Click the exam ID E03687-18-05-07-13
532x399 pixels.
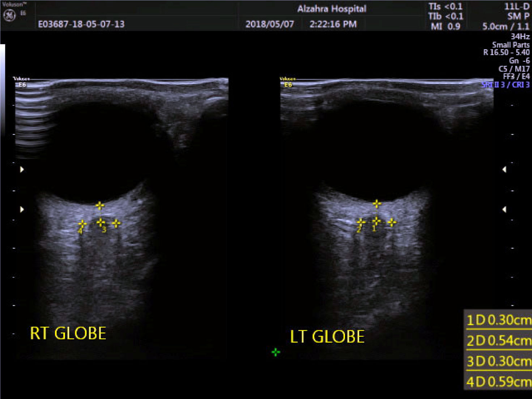(81, 24)
